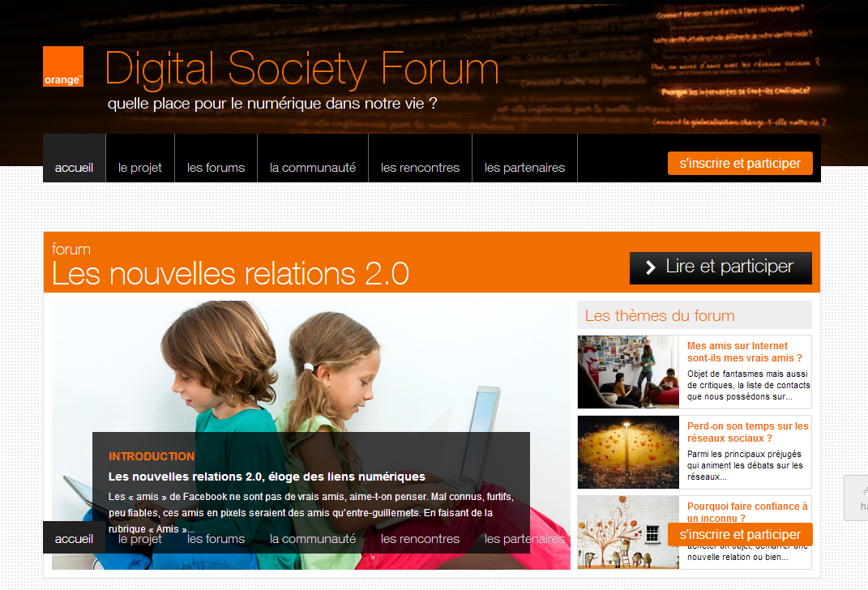Image resolution: width=868 pixels, height=590 pixels.
Task: Go to les forums in top navigation
Action: tap(216, 167)
